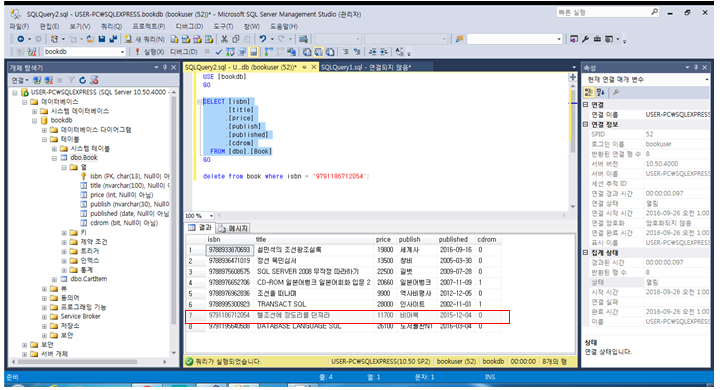Collapse the 집계 상태 section in Properties
Viewport: 720px width, 390px height.
point(586,253)
